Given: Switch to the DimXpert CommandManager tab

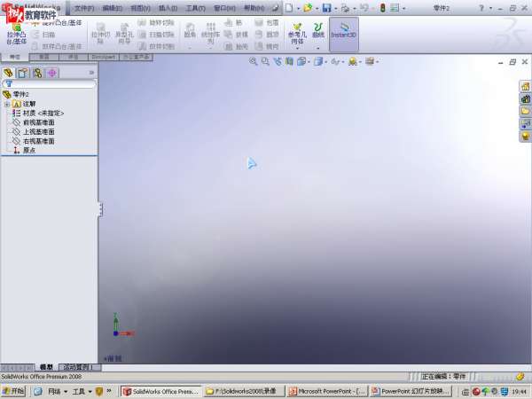Looking at the screenshot, I should pos(103,57).
